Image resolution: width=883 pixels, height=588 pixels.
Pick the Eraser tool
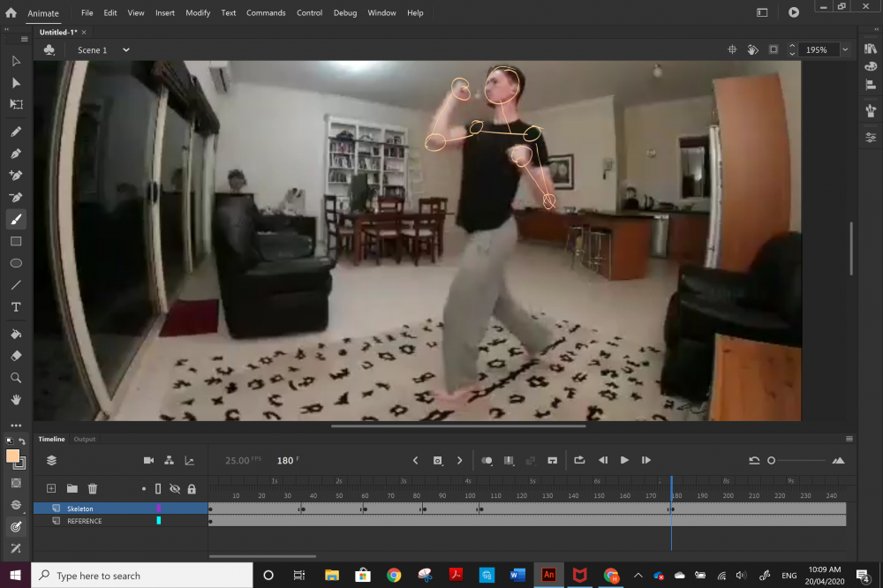(16, 356)
